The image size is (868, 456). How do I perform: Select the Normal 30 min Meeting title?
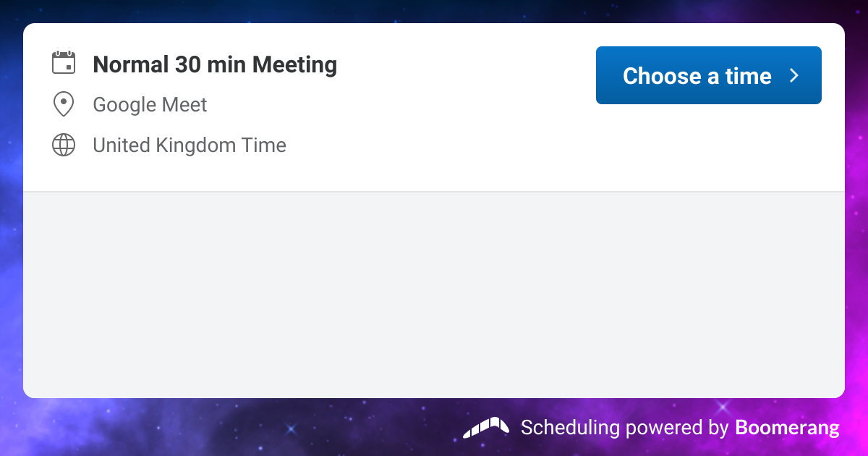coord(215,65)
